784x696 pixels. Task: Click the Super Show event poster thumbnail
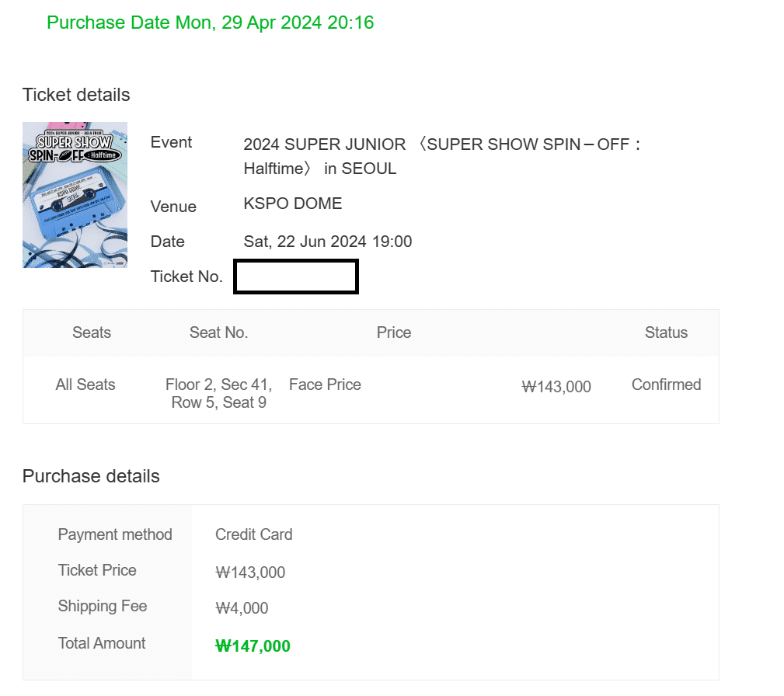point(75,195)
